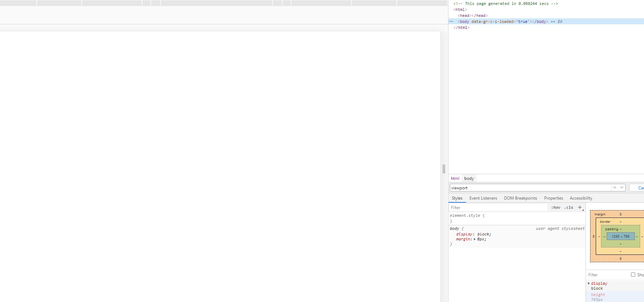Image resolution: width=644 pixels, height=302 pixels.
Task: Open the Accessibility tab
Action: [581, 198]
